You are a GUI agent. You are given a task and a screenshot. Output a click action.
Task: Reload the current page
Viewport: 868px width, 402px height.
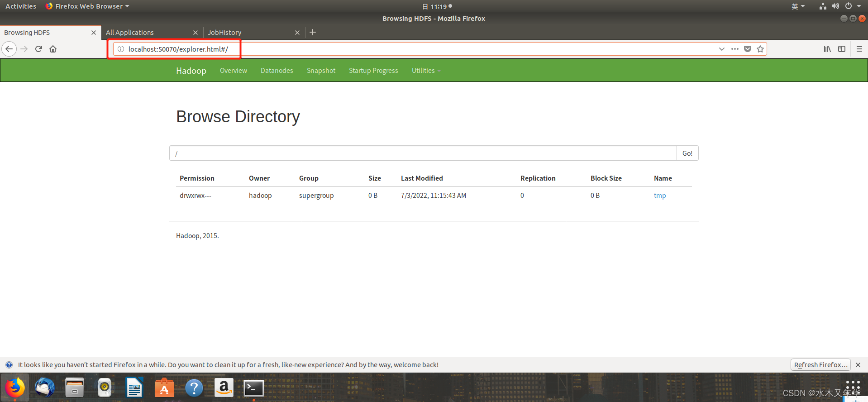(x=38, y=49)
